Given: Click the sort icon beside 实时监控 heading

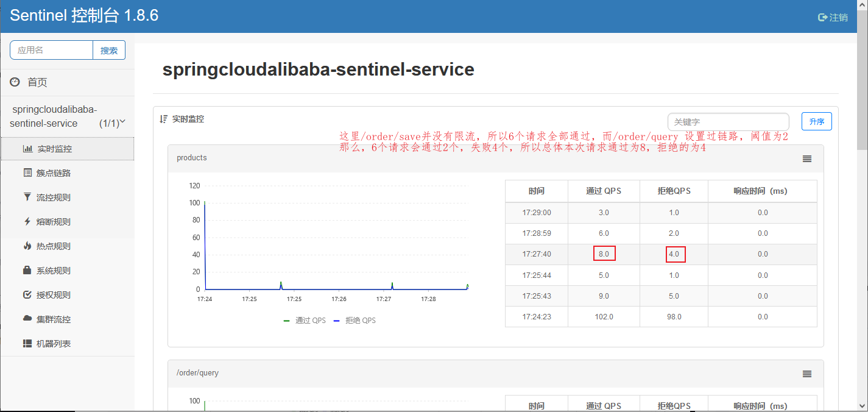Looking at the screenshot, I should (163, 119).
